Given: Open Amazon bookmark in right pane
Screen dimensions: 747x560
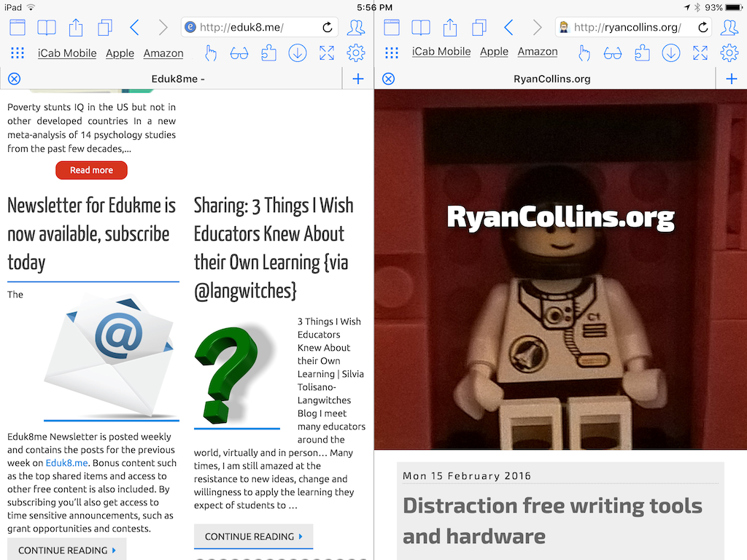Looking at the screenshot, I should tap(538, 52).
